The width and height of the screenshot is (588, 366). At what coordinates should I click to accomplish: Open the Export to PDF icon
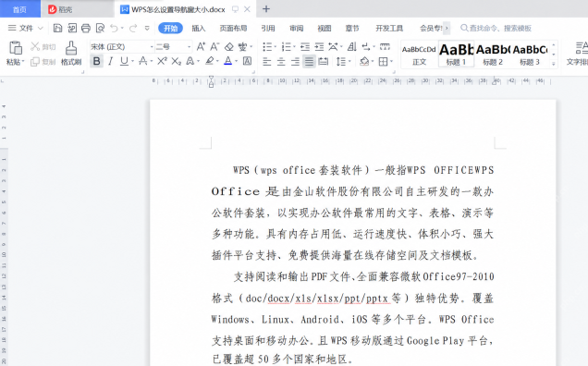72,28
